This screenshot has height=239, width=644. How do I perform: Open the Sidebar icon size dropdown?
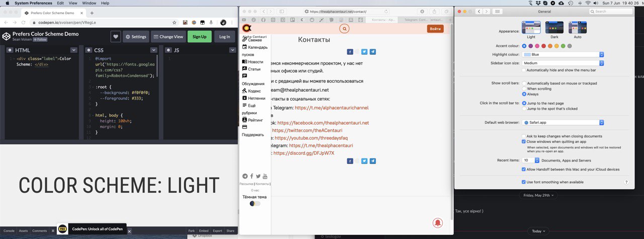pos(563,63)
